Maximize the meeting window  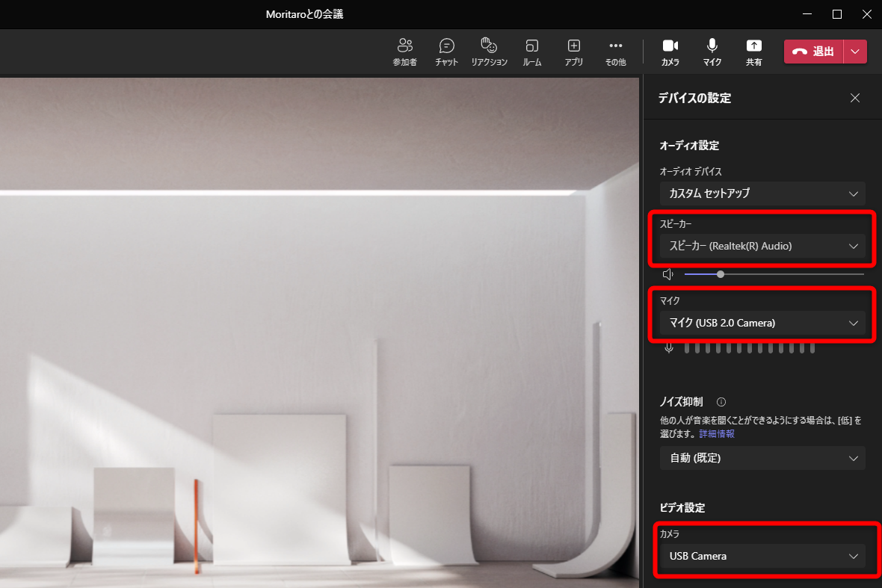pyautogui.click(x=837, y=14)
